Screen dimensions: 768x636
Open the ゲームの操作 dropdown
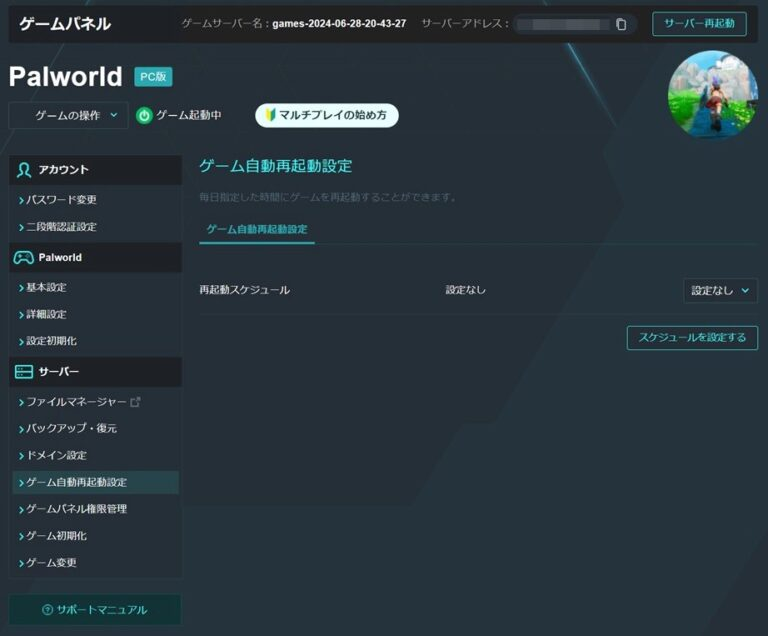pos(69,115)
